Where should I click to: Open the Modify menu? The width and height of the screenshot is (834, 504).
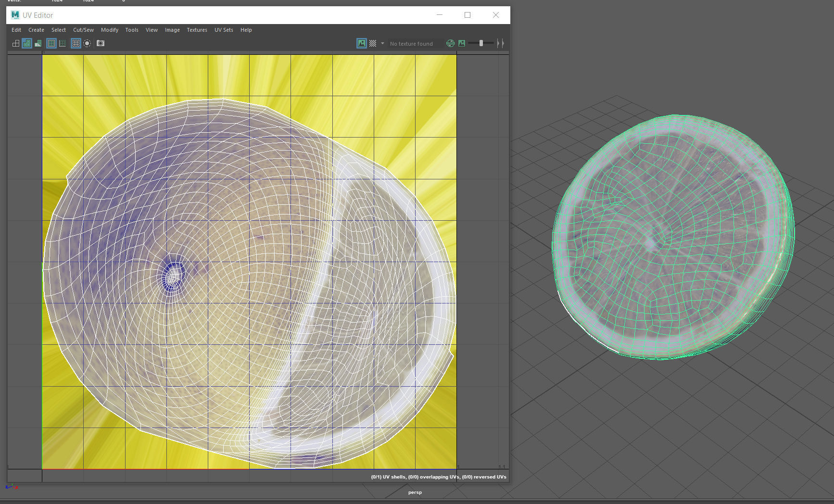tap(110, 30)
